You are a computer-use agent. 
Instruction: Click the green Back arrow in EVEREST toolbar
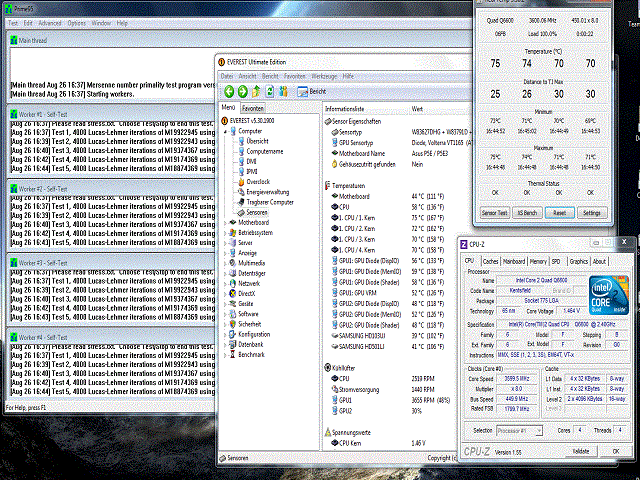click(229, 91)
